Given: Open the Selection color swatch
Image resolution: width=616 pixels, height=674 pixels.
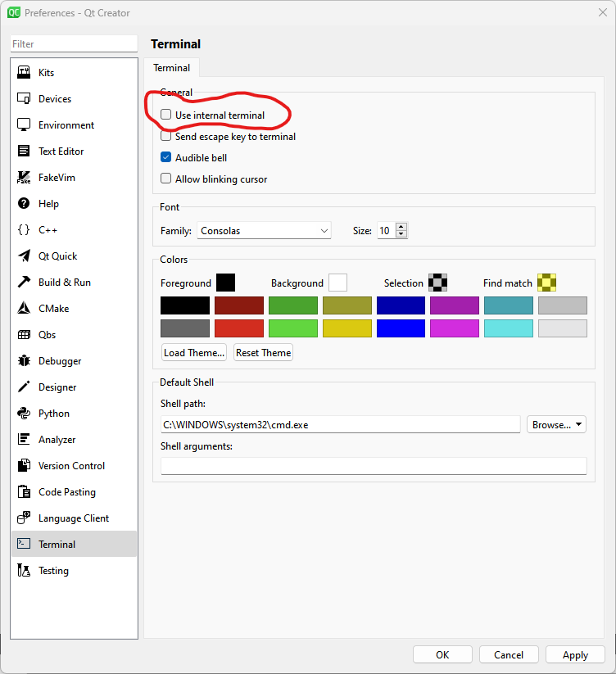Looking at the screenshot, I should coord(437,283).
